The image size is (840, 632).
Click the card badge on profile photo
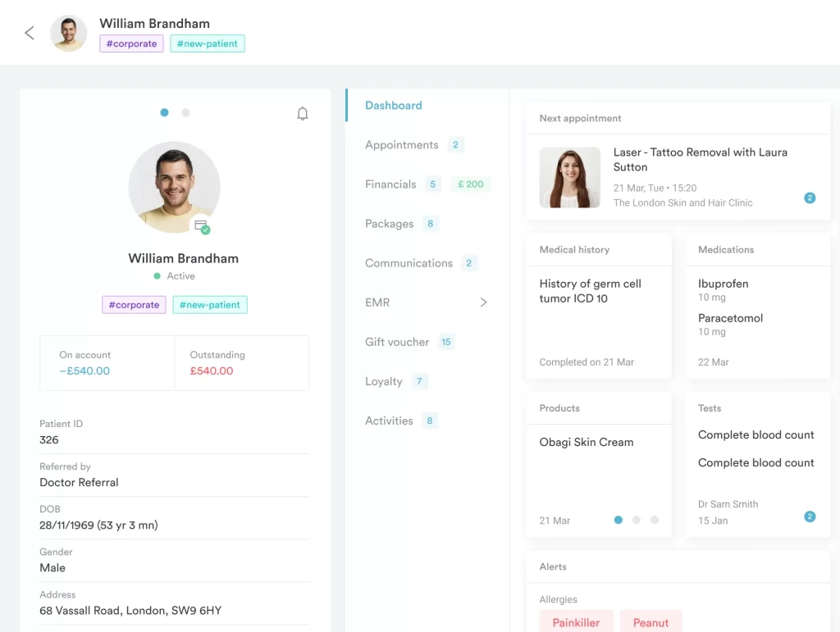201,225
